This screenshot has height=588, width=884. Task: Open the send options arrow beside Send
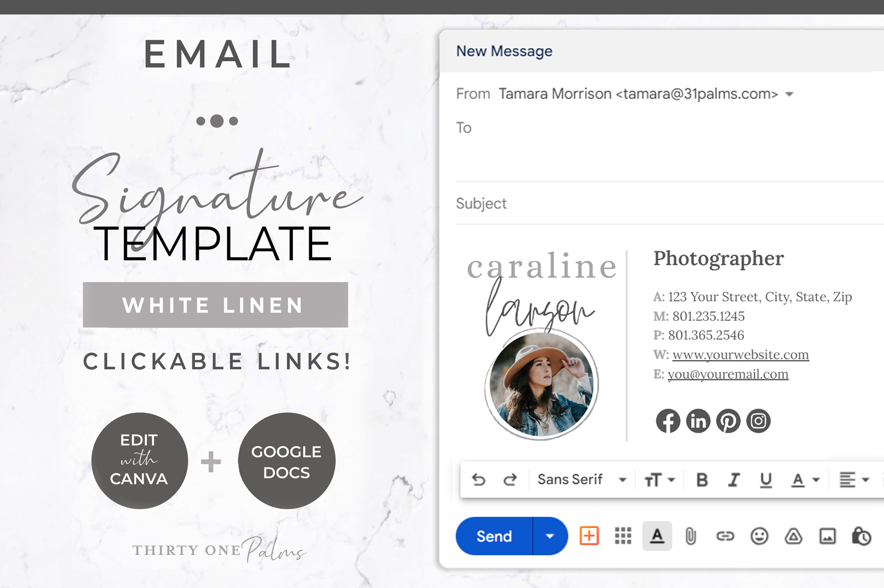549,536
